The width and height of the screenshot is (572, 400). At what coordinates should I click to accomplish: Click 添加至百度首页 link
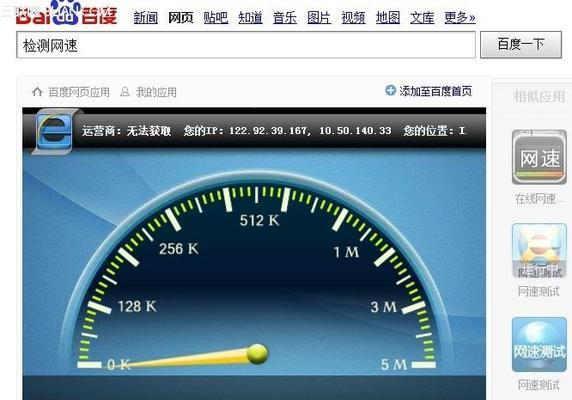click(436, 91)
